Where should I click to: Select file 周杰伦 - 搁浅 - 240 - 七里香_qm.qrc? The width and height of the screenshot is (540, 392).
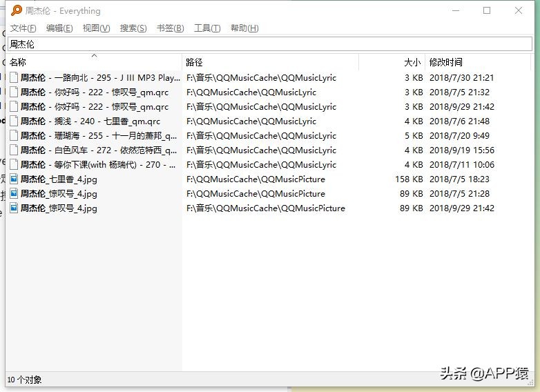(90, 121)
